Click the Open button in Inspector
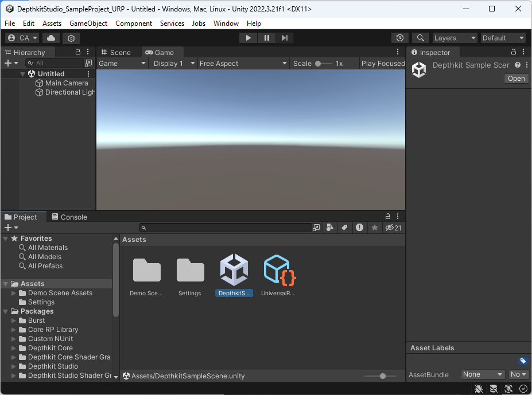Viewport: 532px width, 395px height. pyautogui.click(x=516, y=79)
